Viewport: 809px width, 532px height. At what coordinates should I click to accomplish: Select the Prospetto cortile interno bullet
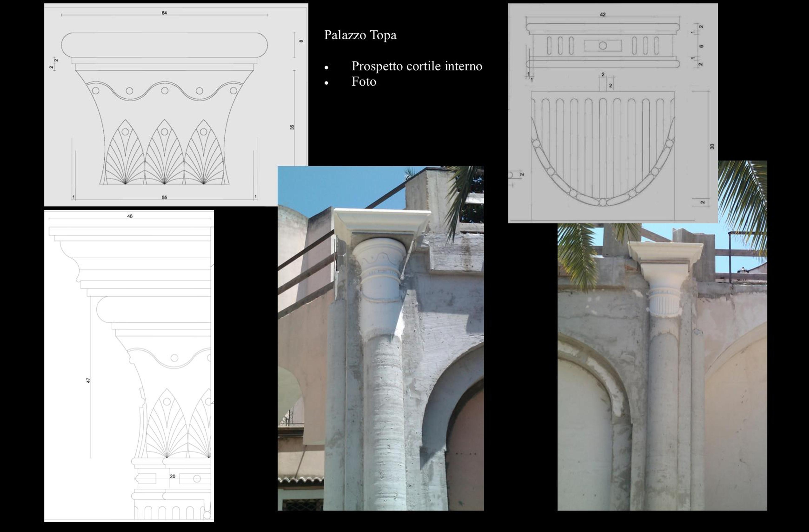[x=417, y=66]
